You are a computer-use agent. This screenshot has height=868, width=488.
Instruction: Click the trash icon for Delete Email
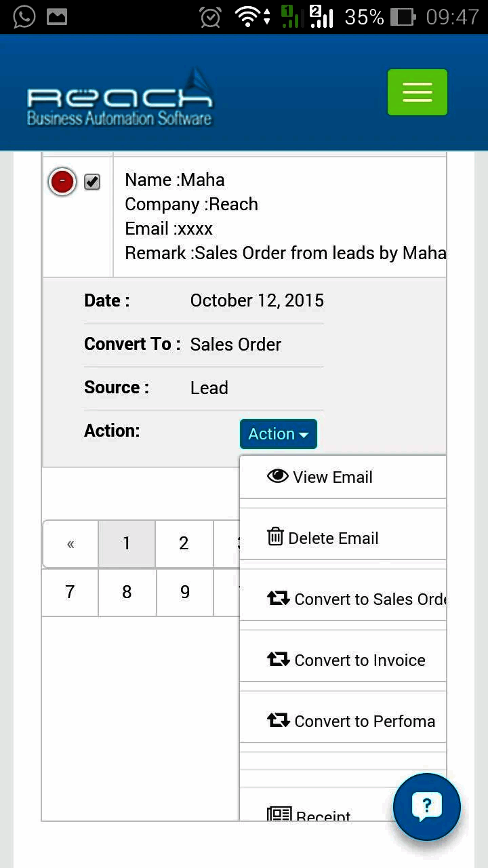pyautogui.click(x=275, y=537)
